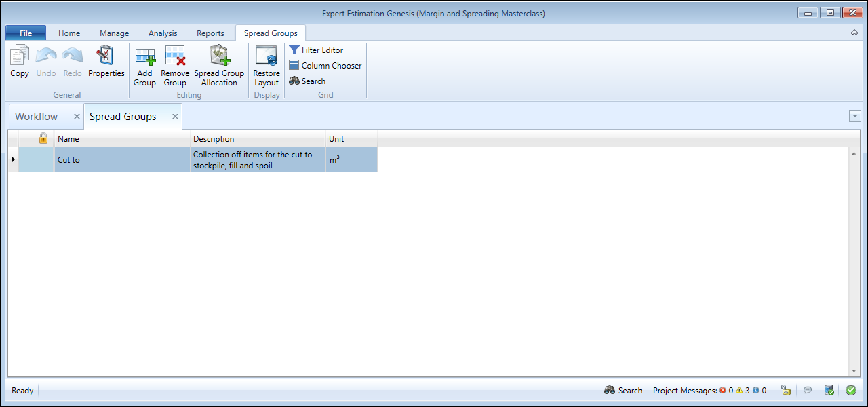Screen dimensions: 868x407
Task: Open the Column Chooser
Action: (x=325, y=66)
